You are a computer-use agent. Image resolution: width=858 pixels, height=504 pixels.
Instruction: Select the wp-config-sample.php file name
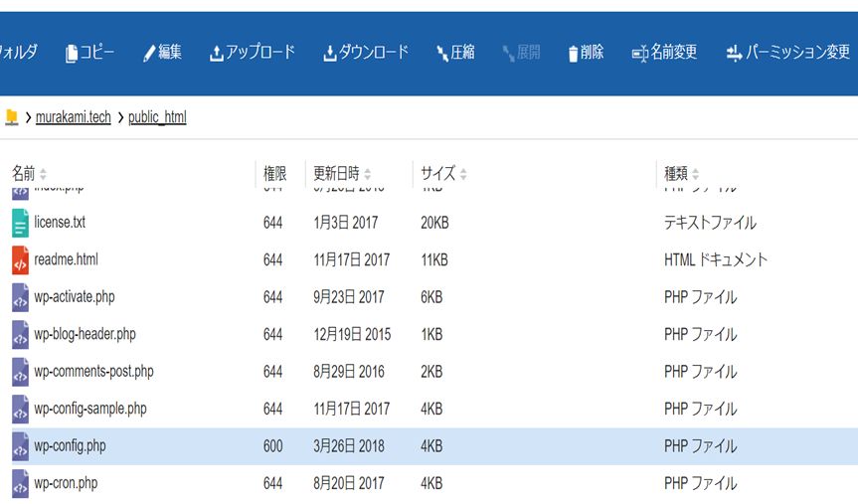coord(90,409)
